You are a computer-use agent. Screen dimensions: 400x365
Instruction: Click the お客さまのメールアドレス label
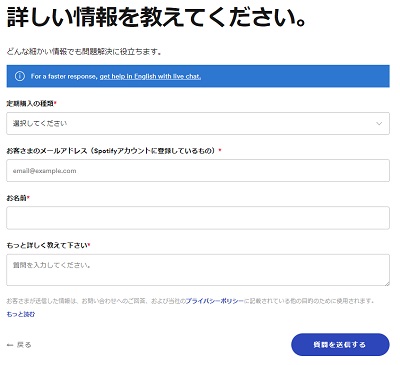[114, 151]
